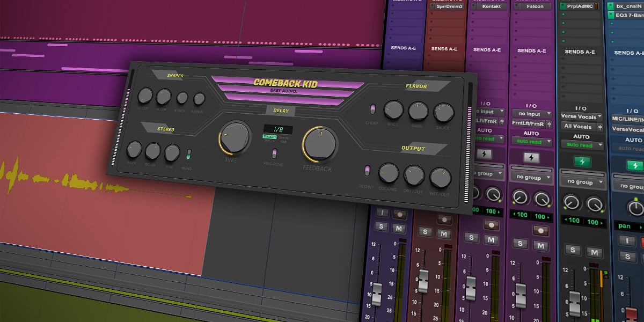Screen dimensions: 644x322
Task: Click the HI CUT knob in Shaper section
Action: coord(163,97)
